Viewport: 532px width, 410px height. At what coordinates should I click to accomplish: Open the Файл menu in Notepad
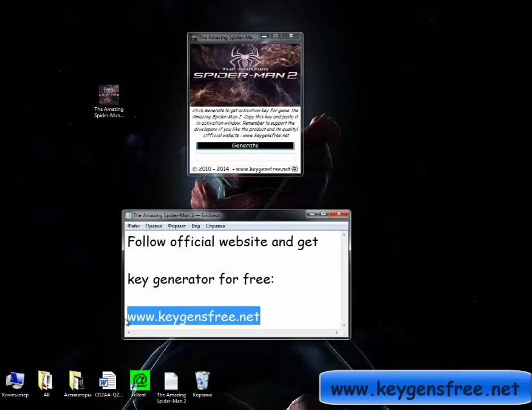(x=133, y=226)
